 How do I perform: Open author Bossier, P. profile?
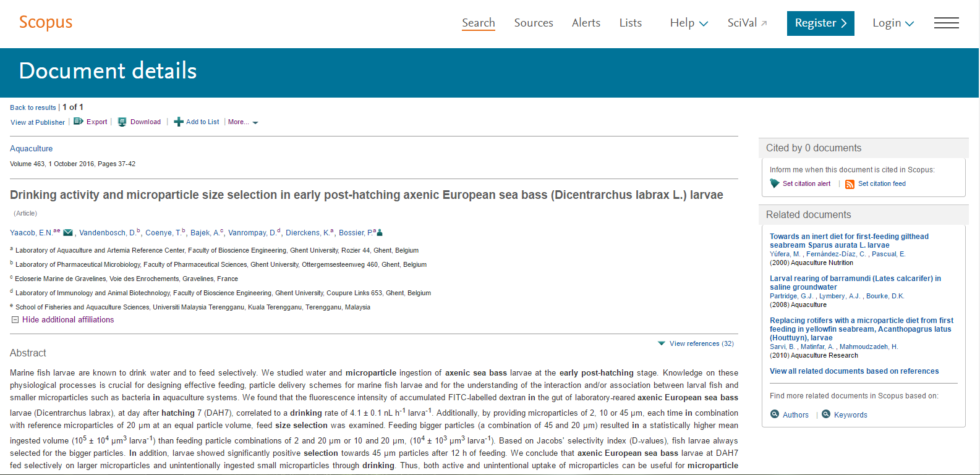pos(356,233)
